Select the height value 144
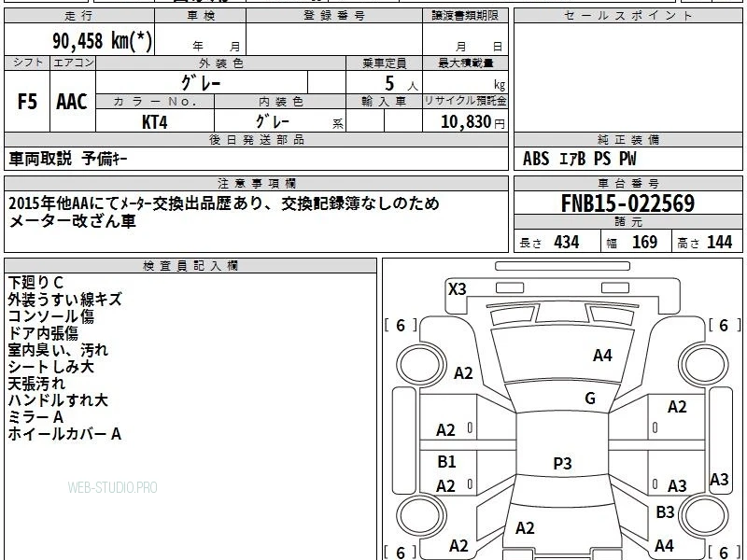Screen dimensions: 747x560 719,243
